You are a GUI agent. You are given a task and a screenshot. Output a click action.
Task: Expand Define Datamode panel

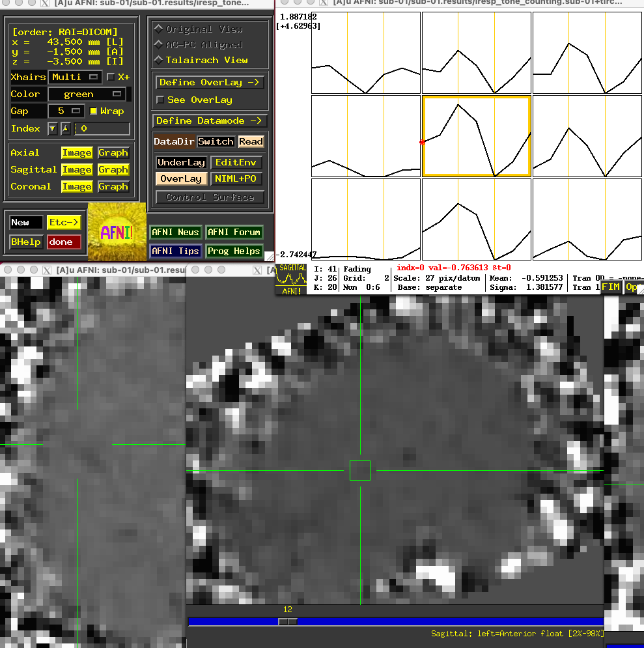click(210, 120)
